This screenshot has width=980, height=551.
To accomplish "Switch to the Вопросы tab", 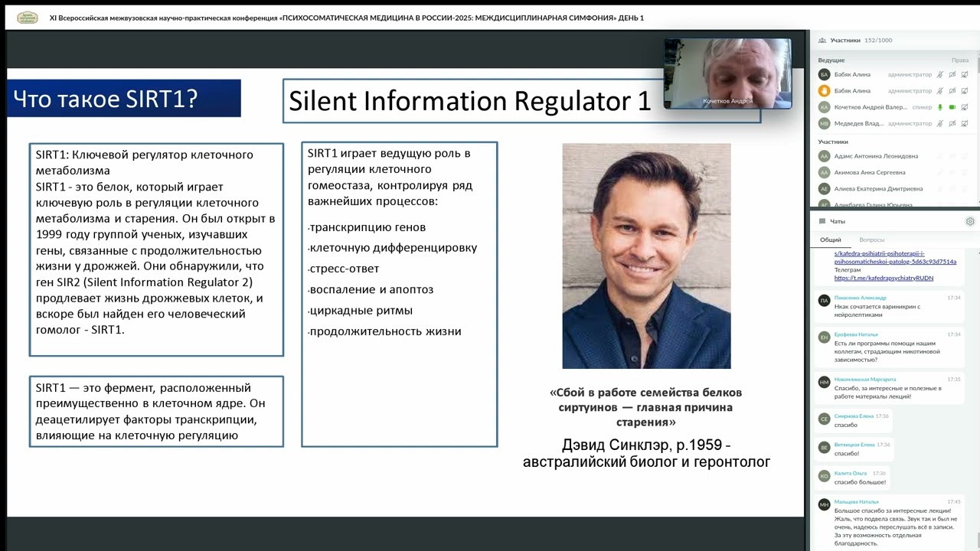I will coord(871,240).
